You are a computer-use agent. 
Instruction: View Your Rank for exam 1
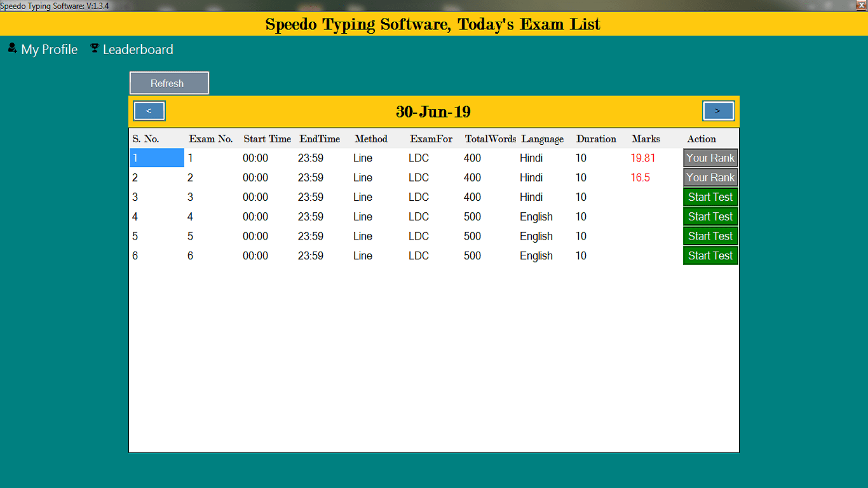point(710,158)
